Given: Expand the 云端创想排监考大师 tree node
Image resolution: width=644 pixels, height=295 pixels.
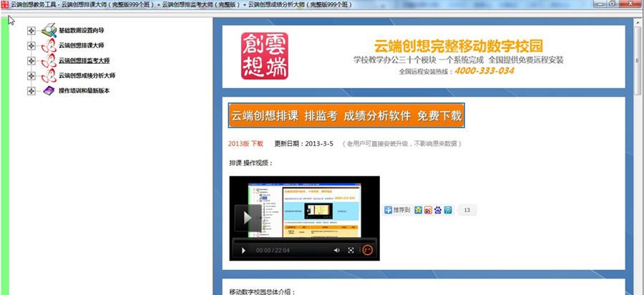Looking at the screenshot, I should tap(31, 61).
